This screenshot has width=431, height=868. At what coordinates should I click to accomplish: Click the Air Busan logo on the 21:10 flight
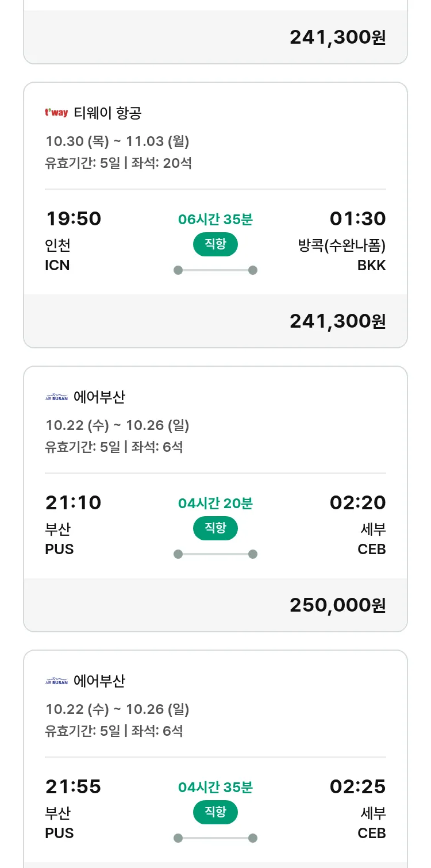pos(56,397)
